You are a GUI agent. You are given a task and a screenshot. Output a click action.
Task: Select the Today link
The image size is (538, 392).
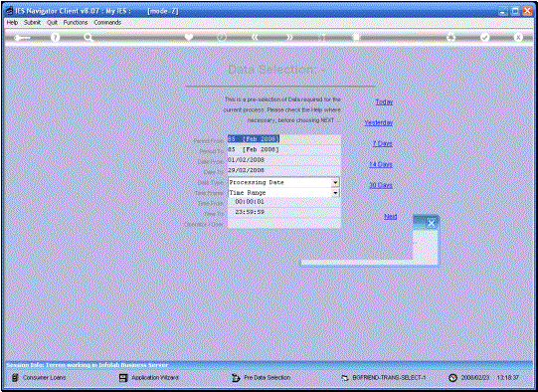pos(384,101)
